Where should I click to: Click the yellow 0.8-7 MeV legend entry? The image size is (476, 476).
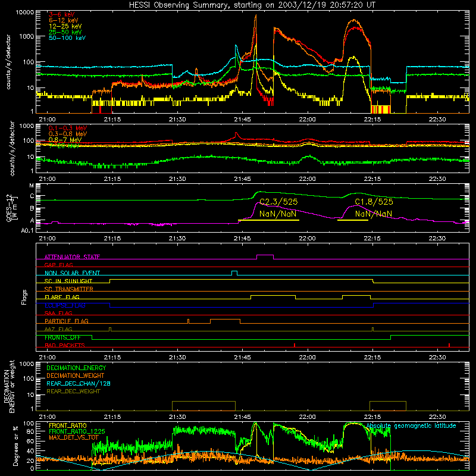click(x=65, y=140)
